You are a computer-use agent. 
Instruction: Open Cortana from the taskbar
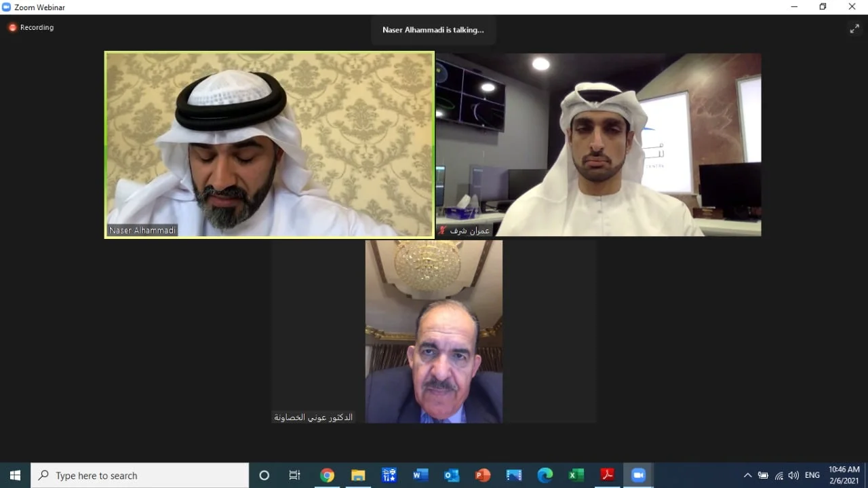(x=264, y=475)
